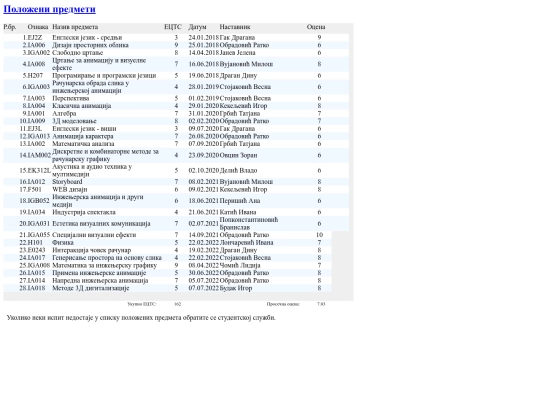Select subject Математика за инжењерску графику
The height and width of the screenshot is (405, 540).
pos(104,265)
